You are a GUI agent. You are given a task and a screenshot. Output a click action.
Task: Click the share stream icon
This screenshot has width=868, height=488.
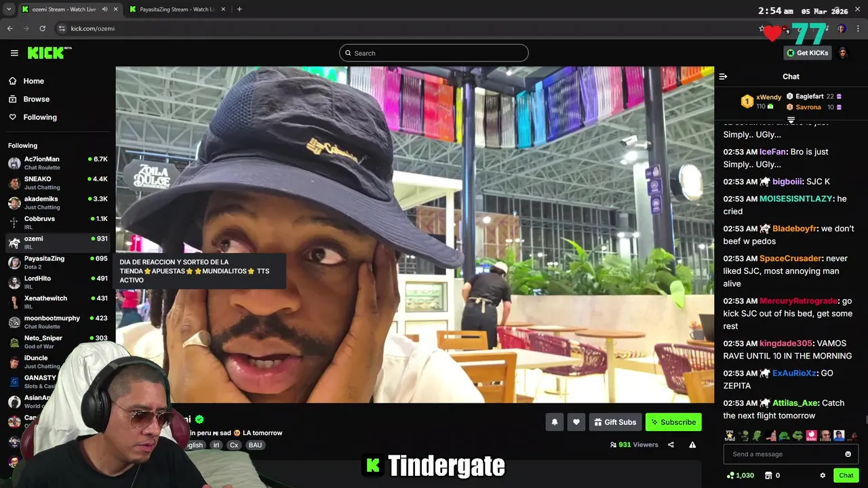[x=671, y=445]
